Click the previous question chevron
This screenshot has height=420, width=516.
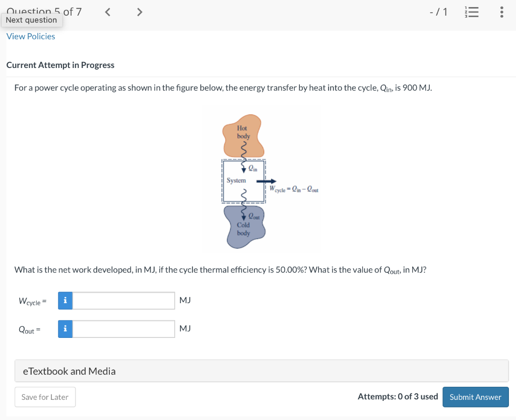(x=107, y=12)
